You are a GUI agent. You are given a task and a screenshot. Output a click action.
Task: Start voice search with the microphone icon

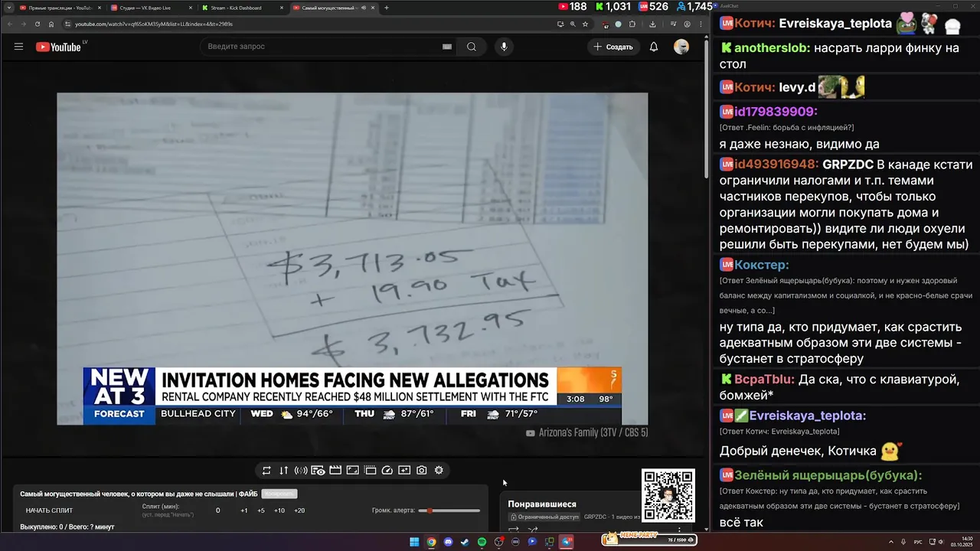[504, 47]
